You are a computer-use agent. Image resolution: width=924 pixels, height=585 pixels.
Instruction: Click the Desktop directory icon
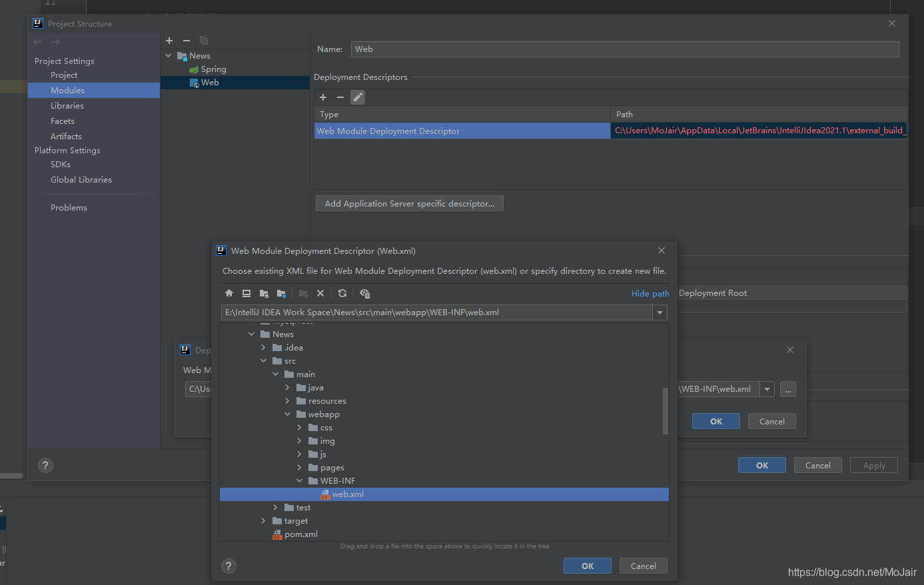pyautogui.click(x=246, y=293)
